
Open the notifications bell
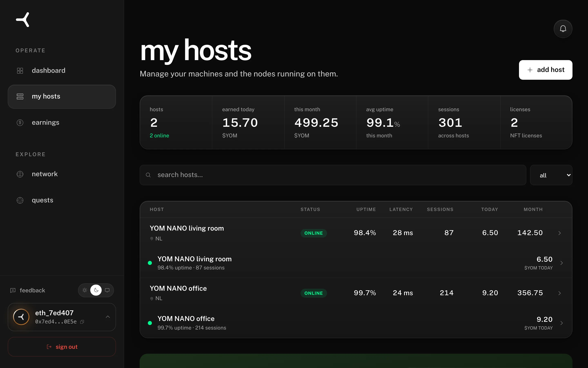pyautogui.click(x=563, y=29)
